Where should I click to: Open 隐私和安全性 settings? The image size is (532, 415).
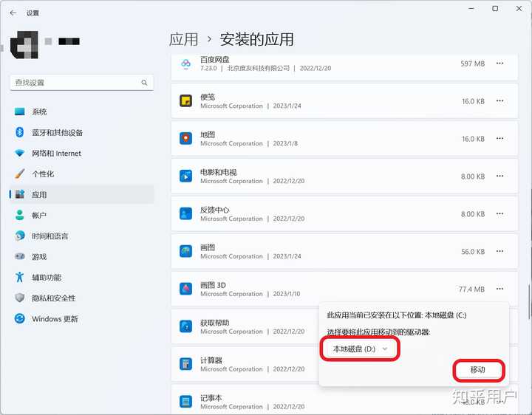pyautogui.click(x=81, y=298)
